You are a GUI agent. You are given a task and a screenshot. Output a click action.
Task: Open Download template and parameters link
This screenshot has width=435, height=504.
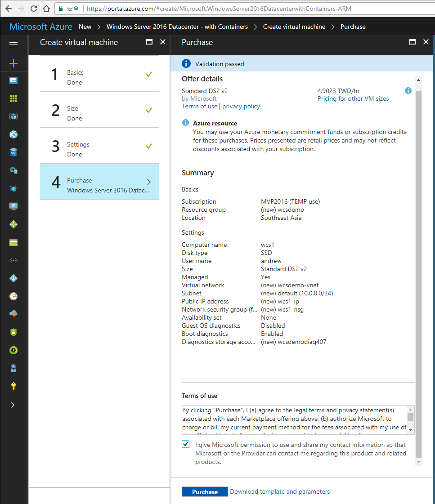(280, 492)
